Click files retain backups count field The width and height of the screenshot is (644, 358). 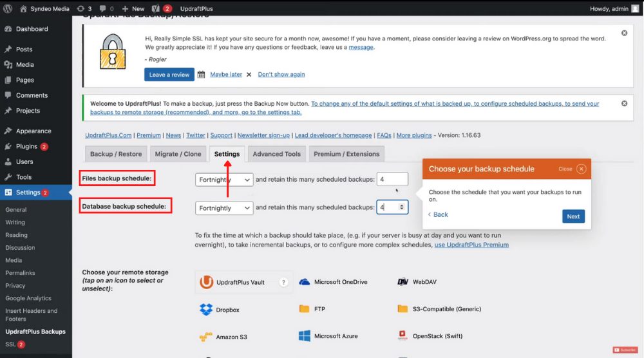coord(392,180)
